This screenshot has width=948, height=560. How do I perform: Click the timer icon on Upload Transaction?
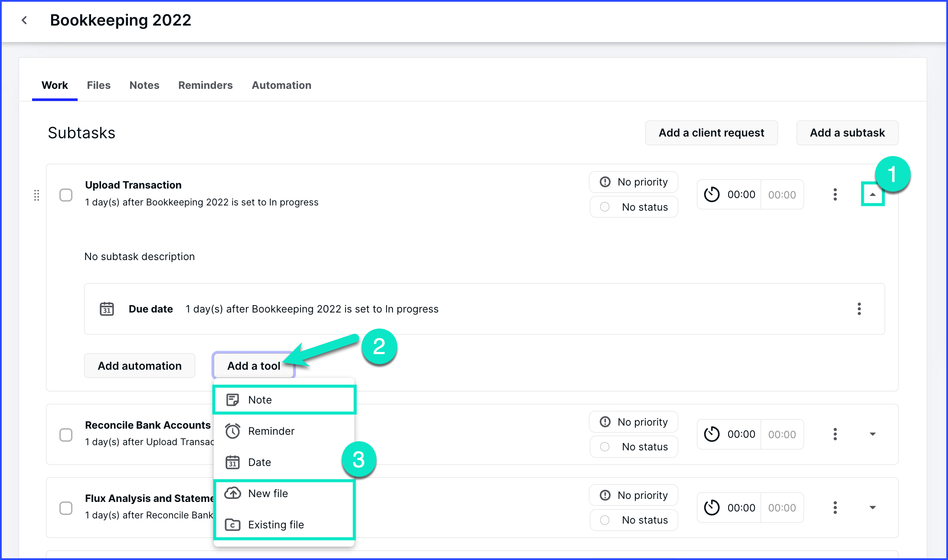click(x=712, y=195)
